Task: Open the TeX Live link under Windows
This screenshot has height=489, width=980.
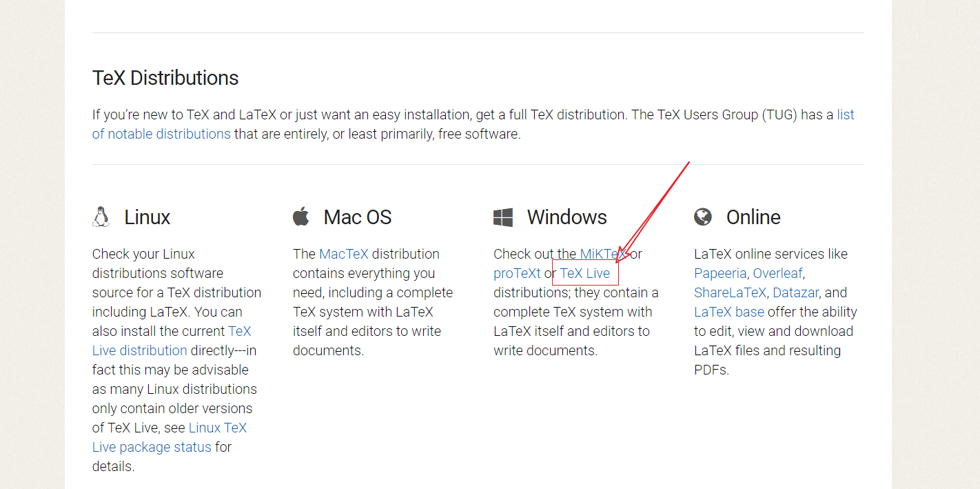Action: [x=585, y=273]
